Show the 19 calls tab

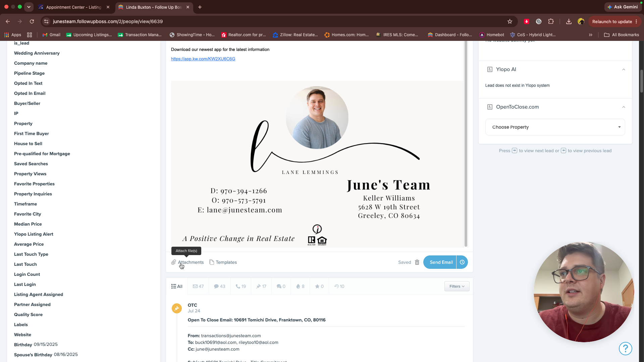241,286
